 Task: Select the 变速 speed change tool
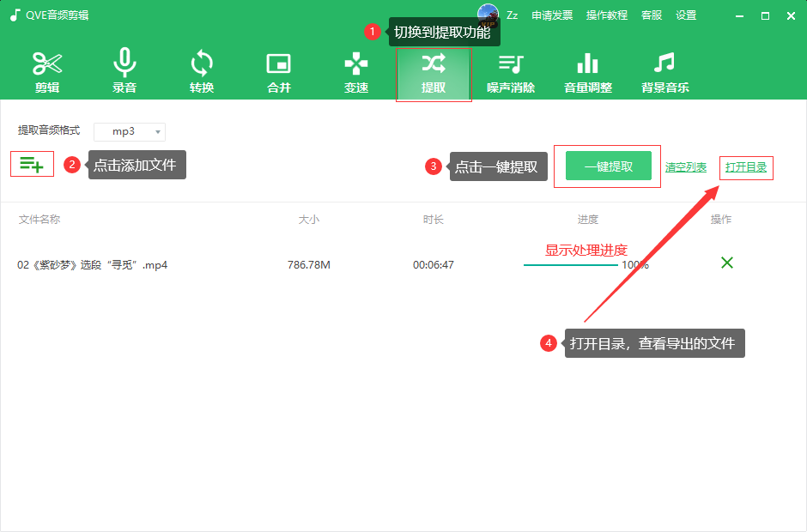click(x=355, y=73)
